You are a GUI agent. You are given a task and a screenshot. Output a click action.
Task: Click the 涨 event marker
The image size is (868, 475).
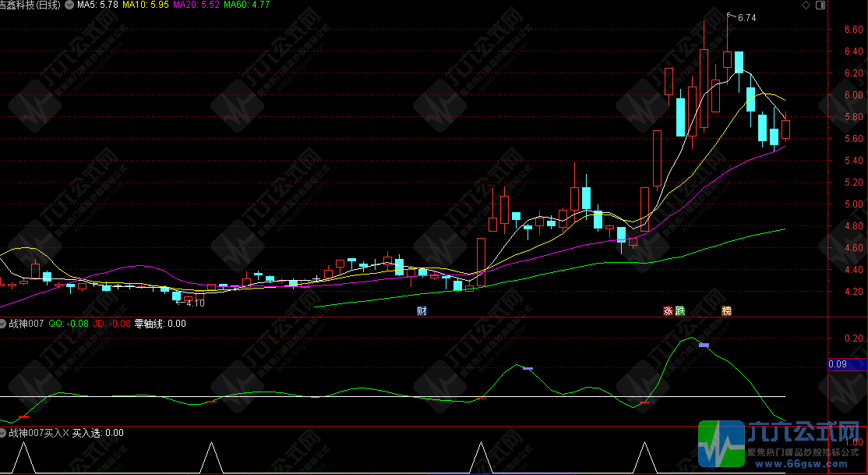tap(668, 310)
